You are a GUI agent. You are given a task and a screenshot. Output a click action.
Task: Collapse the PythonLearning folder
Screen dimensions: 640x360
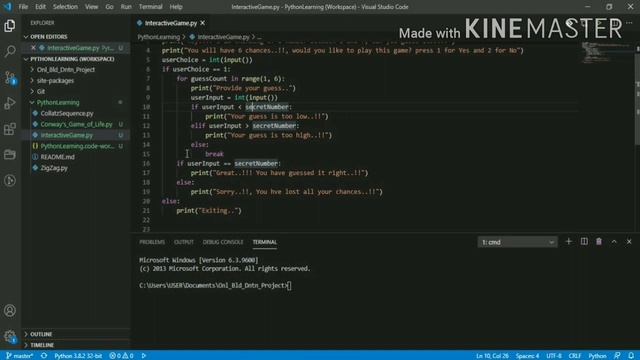(x=58, y=102)
